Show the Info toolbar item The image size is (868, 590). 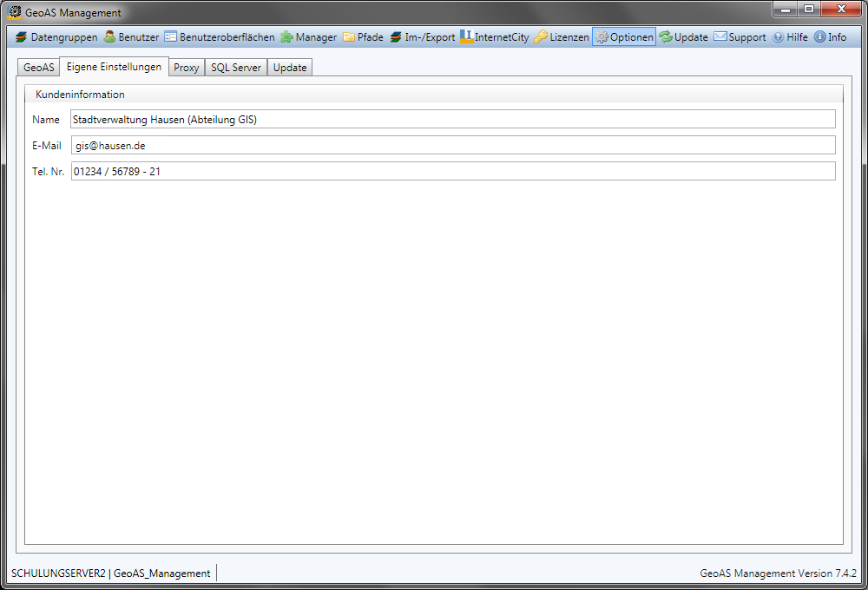click(x=819, y=37)
